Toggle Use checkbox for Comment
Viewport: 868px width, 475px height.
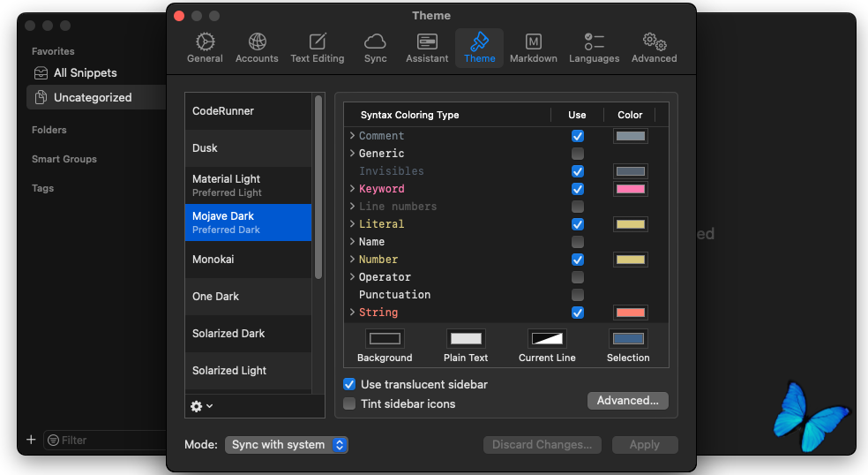578,136
